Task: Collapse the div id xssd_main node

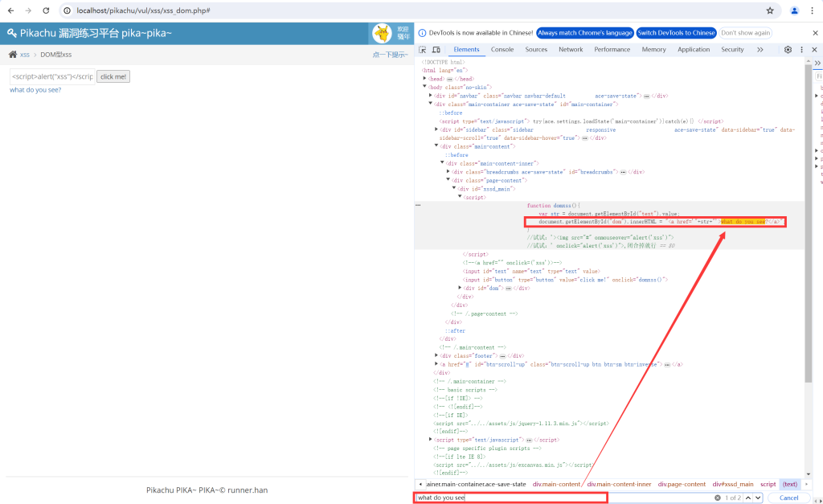Action: pyautogui.click(x=454, y=188)
